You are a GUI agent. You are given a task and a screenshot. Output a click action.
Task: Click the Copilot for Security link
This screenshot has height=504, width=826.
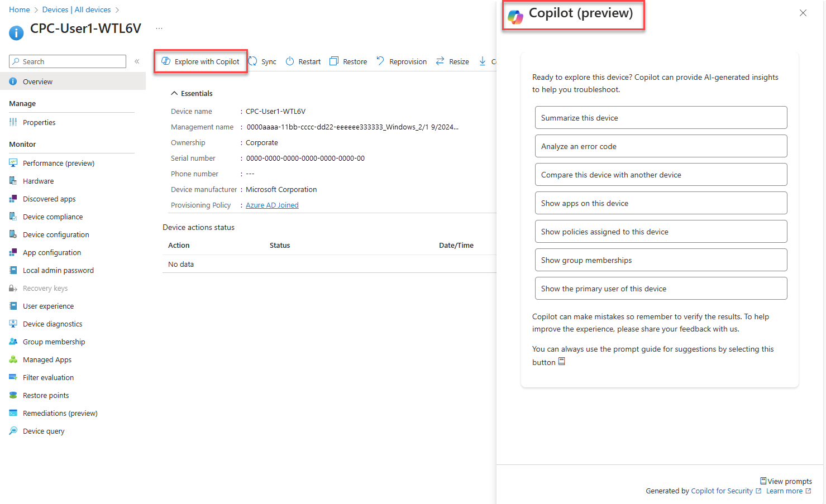click(x=722, y=491)
